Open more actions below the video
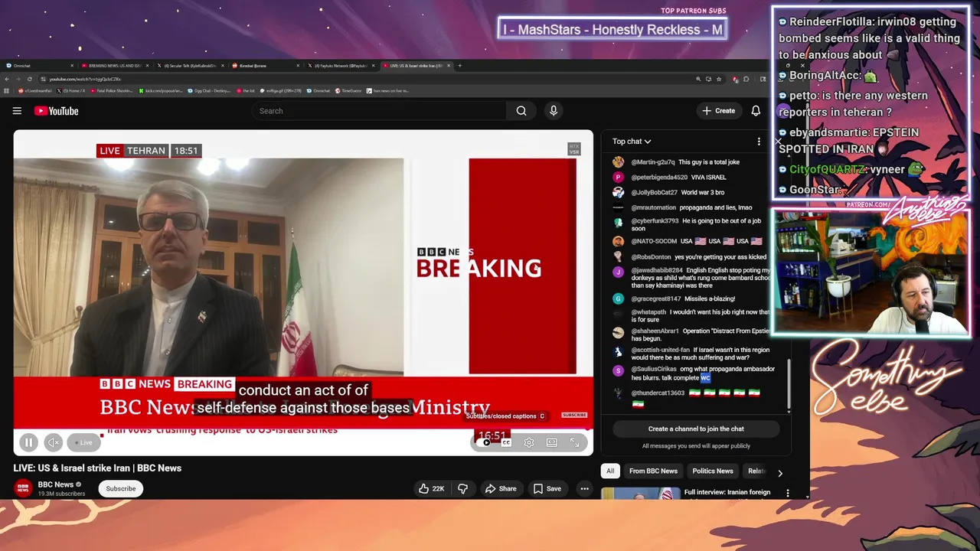The image size is (980, 551). pyautogui.click(x=584, y=488)
